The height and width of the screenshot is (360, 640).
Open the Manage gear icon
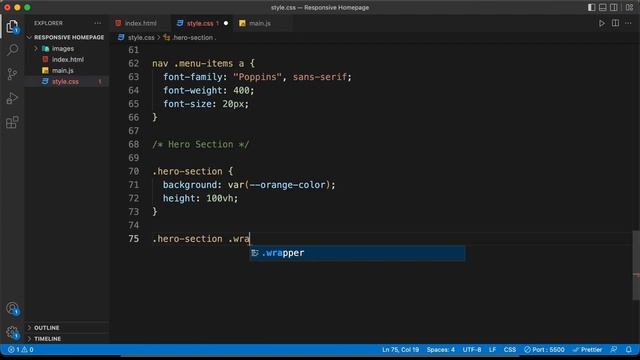click(x=12, y=333)
